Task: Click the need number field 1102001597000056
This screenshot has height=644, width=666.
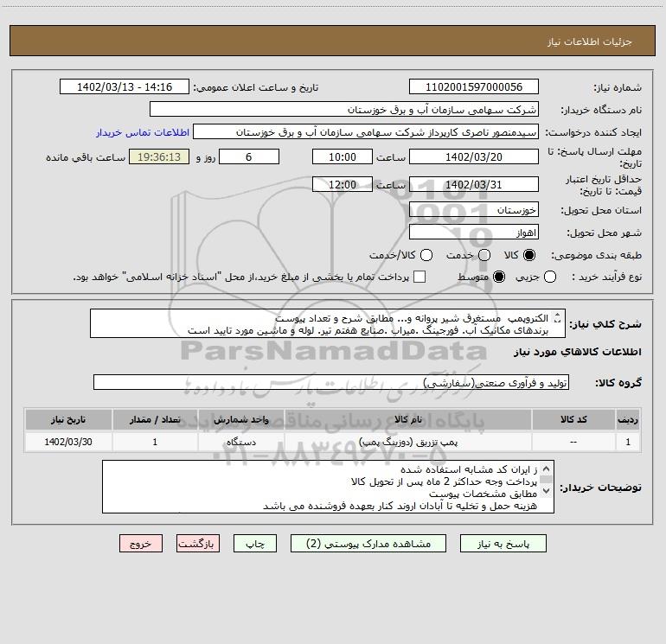Action: click(474, 86)
